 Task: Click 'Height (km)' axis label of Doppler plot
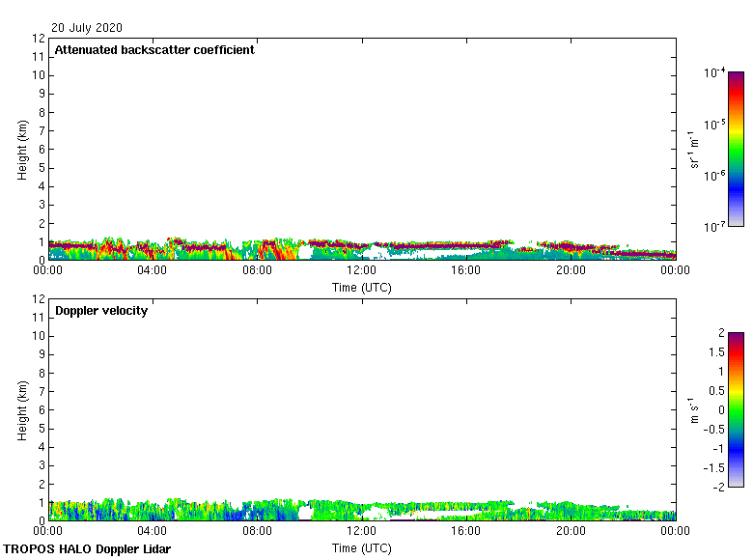point(22,410)
